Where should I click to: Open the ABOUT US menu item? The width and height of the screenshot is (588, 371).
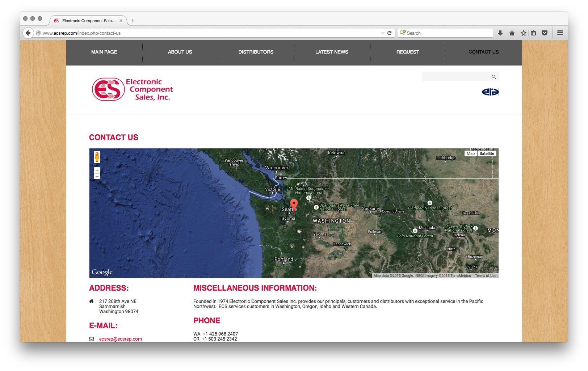pos(180,52)
